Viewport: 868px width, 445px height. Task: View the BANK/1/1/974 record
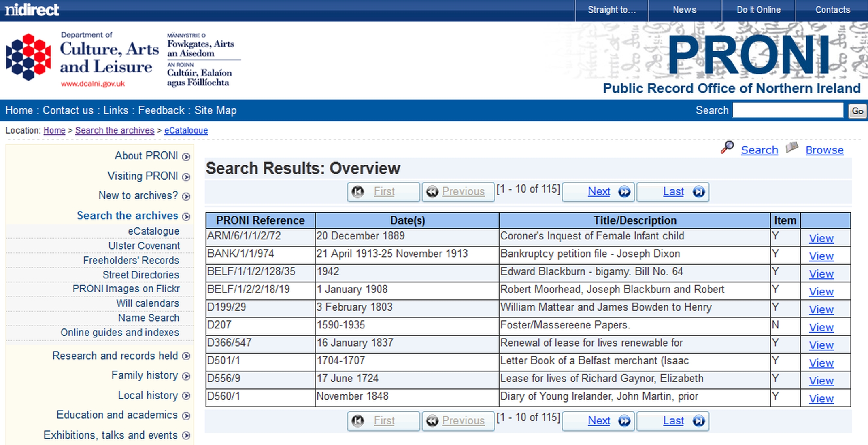click(821, 256)
